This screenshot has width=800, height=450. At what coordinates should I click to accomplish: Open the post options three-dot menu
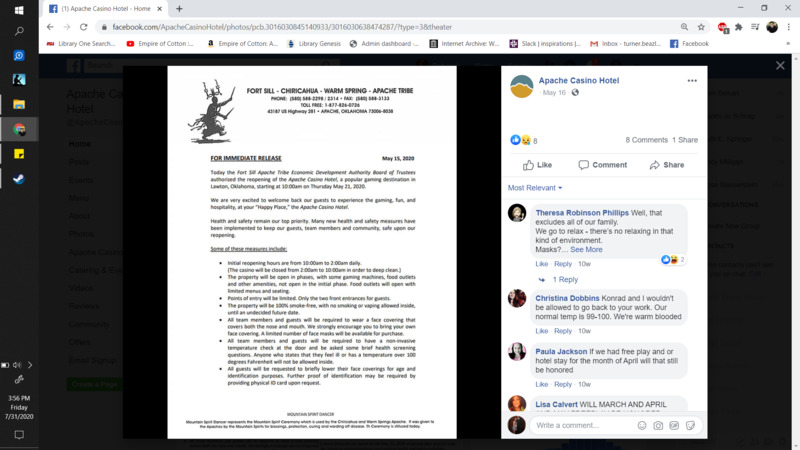pos(691,81)
